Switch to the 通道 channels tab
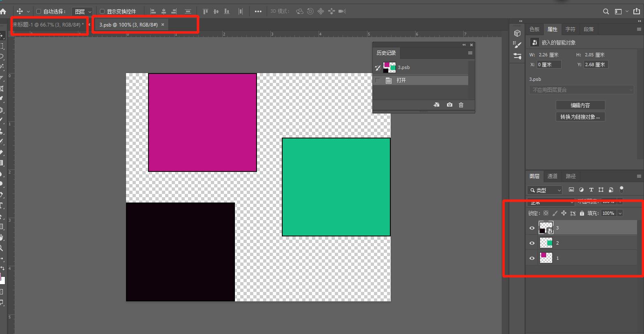 [x=552, y=176]
